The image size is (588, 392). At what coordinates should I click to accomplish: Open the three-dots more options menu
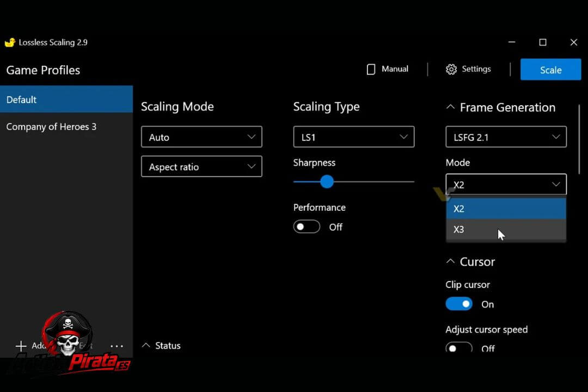pos(117,346)
